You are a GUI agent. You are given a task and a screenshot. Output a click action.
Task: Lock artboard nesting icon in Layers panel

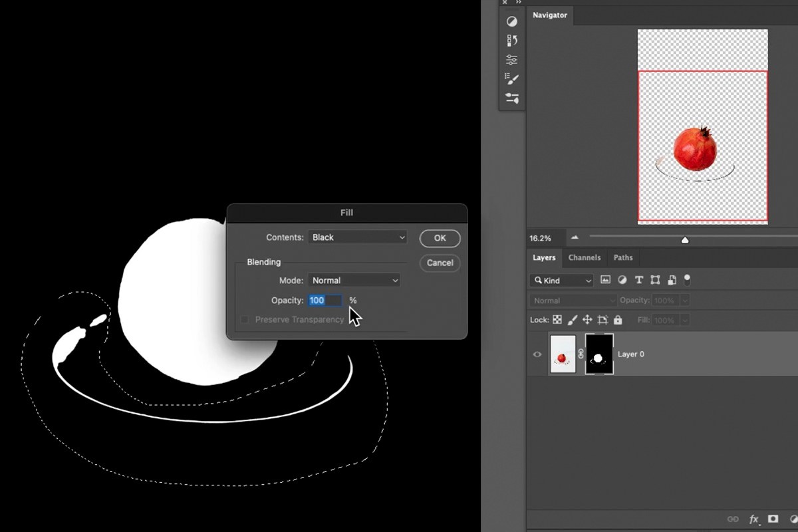tap(603, 320)
